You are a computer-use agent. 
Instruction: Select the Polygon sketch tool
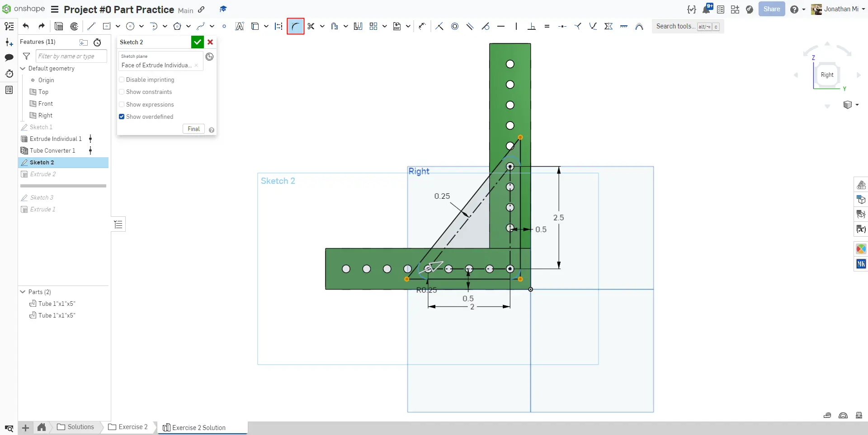[x=177, y=26]
